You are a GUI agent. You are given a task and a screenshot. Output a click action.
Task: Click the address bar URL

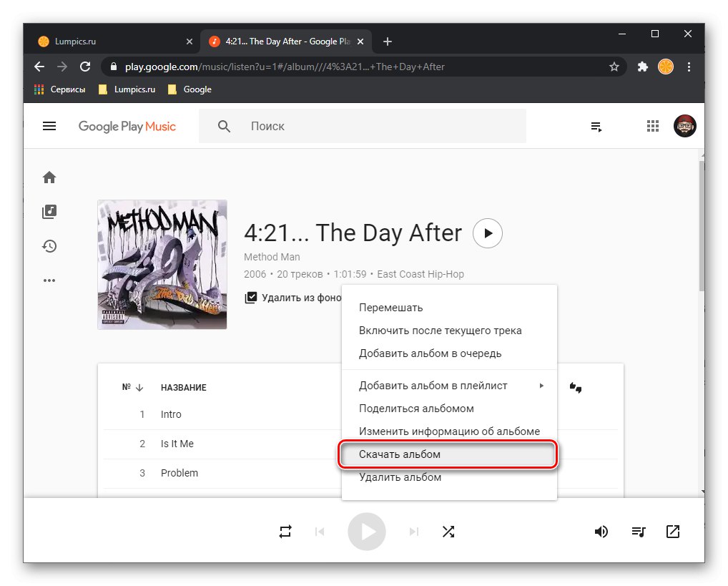285,67
